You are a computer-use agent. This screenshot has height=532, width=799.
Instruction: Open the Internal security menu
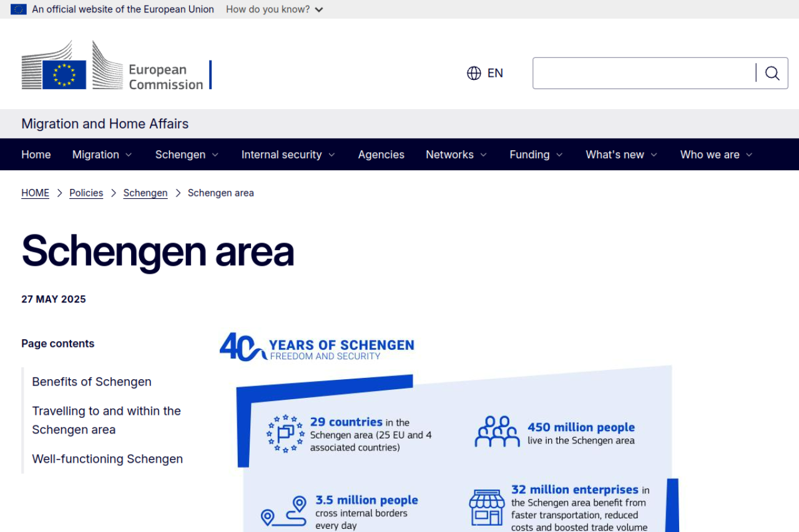[282, 155]
